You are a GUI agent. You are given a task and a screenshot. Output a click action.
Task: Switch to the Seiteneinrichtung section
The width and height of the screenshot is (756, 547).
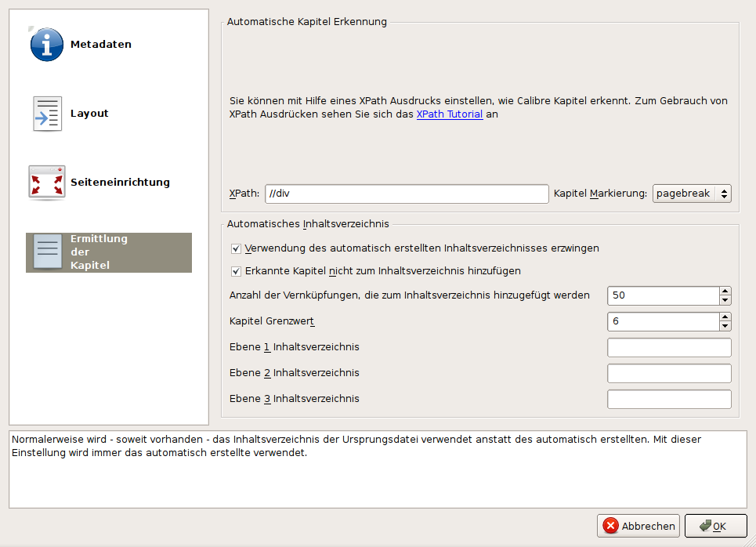click(x=119, y=183)
